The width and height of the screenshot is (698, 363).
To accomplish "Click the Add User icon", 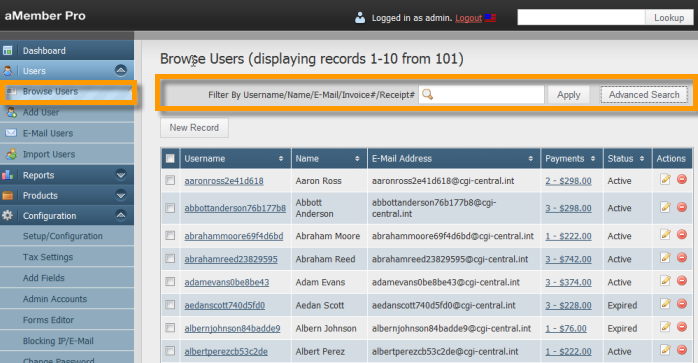I will (12, 112).
